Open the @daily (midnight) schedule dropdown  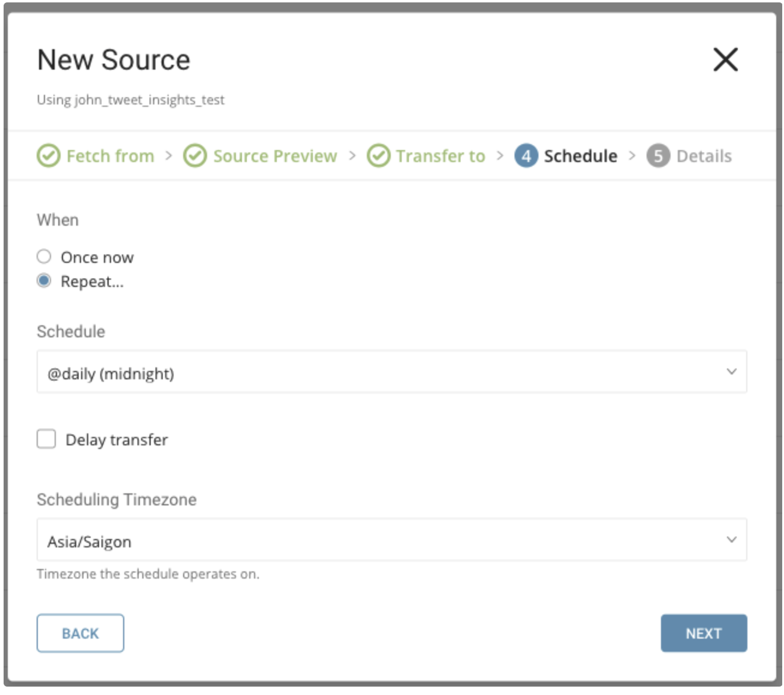click(384, 372)
